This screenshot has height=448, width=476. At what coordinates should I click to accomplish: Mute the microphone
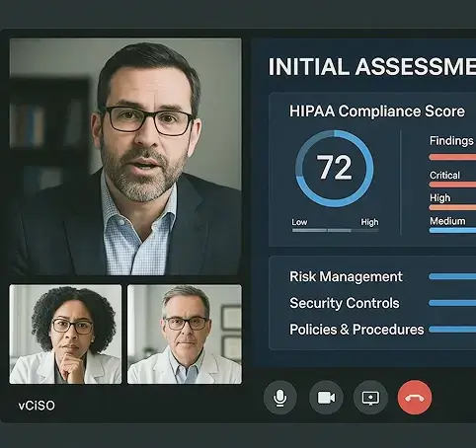pos(279,398)
